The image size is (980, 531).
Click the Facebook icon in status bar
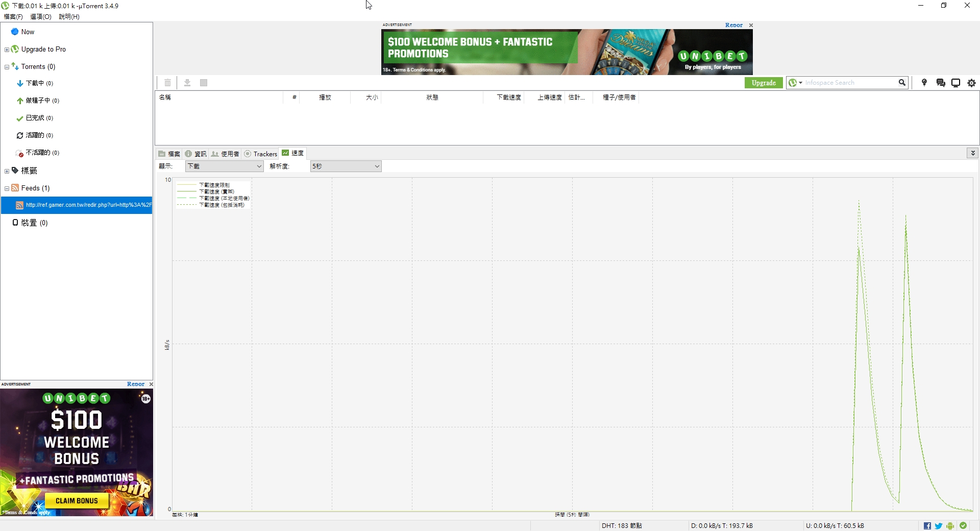click(927, 526)
